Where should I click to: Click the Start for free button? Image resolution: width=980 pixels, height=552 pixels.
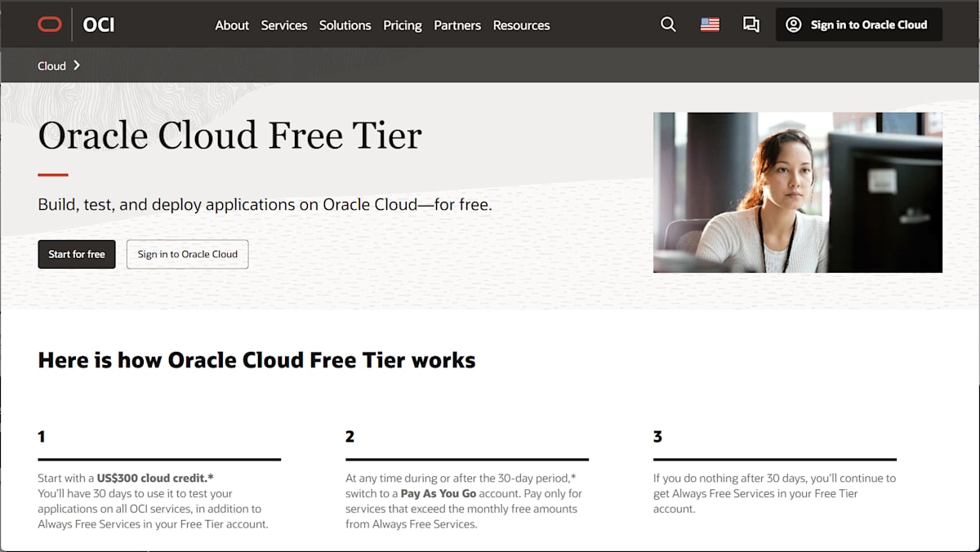click(77, 254)
